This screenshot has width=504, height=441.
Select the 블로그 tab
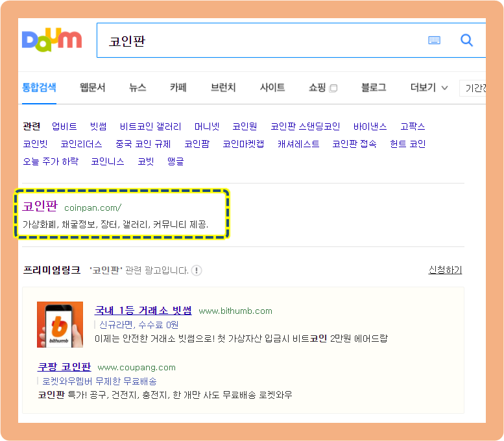[374, 88]
